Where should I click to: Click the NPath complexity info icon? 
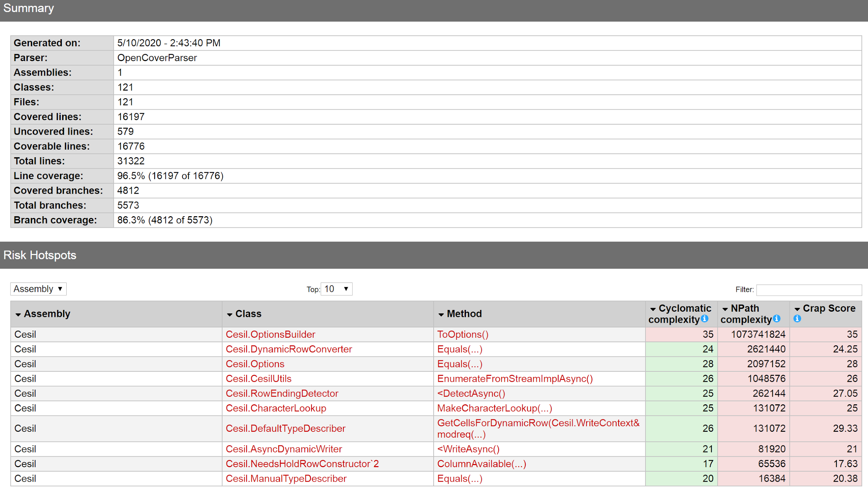coord(777,319)
